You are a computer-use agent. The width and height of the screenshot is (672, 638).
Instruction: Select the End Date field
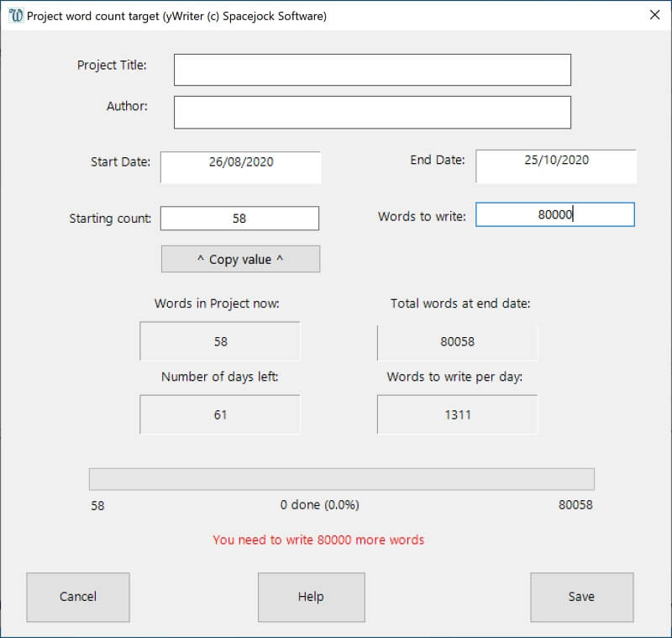(555, 166)
